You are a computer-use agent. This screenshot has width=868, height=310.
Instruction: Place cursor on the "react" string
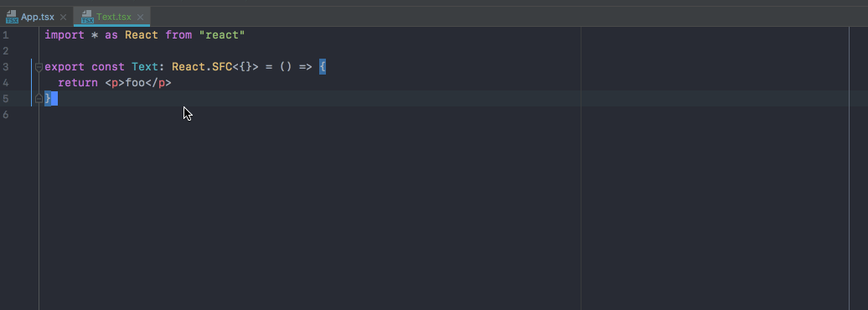(222, 35)
